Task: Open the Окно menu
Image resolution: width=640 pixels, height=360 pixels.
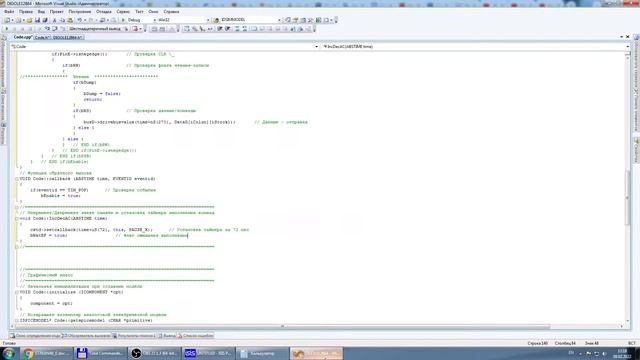Action: pyautogui.click(x=153, y=12)
